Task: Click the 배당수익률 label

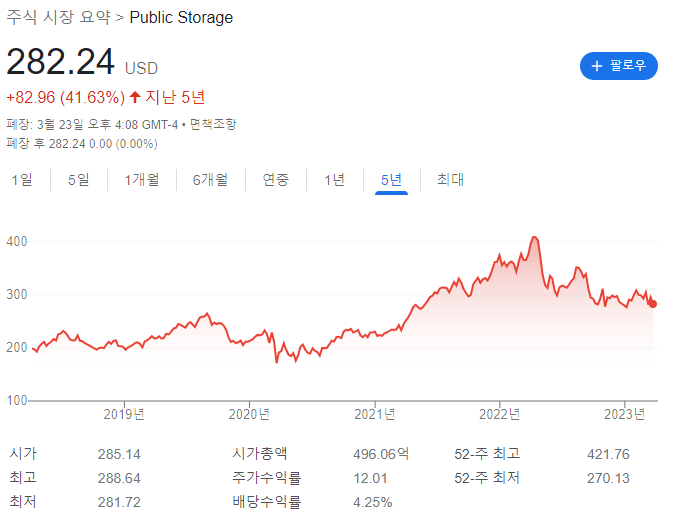Action: tap(267, 502)
